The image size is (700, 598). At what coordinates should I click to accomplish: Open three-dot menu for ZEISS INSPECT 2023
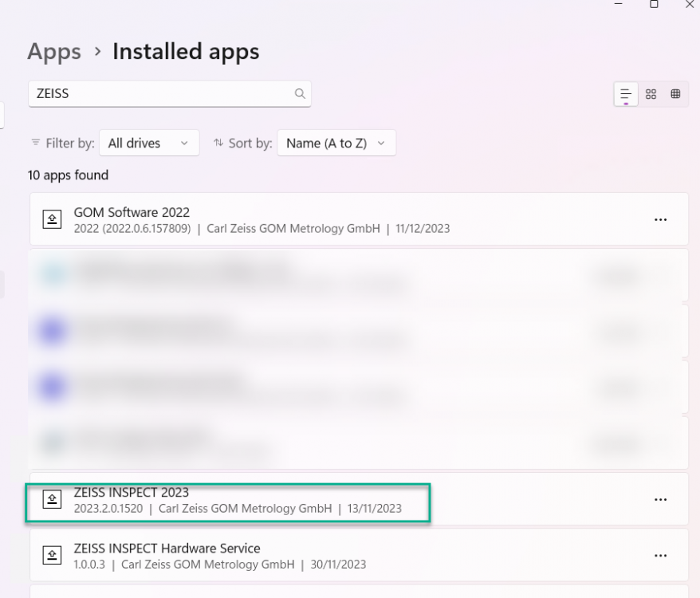coord(660,499)
